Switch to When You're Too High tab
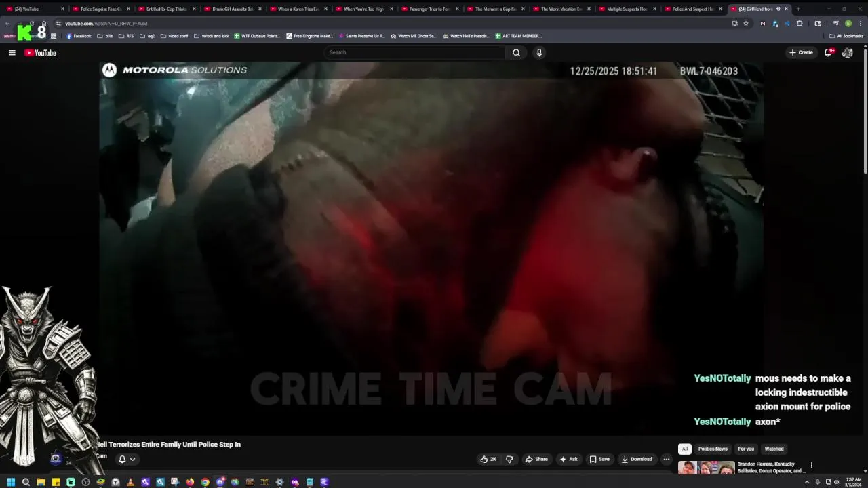Screen dimensions: 868x488 pyautogui.click(x=363, y=9)
